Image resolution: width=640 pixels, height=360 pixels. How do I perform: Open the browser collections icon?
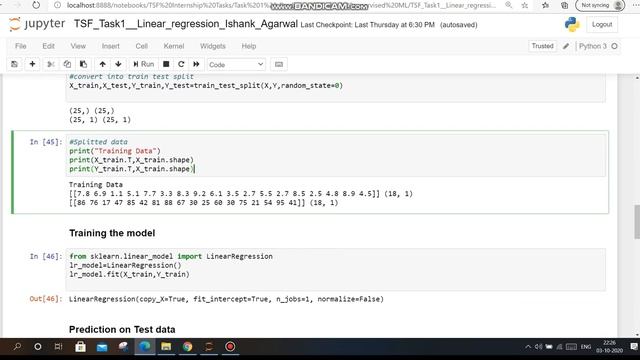[x=564, y=5]
